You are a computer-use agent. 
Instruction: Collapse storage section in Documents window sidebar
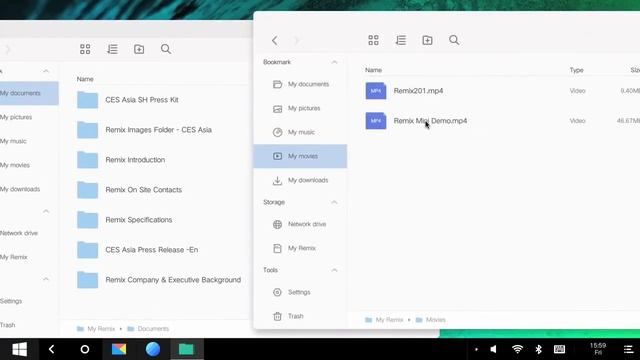pos(46,211)
